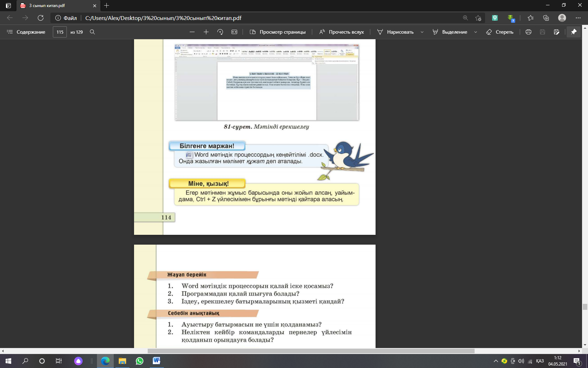Select the 3 сынып китап.pdf tab
588x368 pixels.
[58, 6]
